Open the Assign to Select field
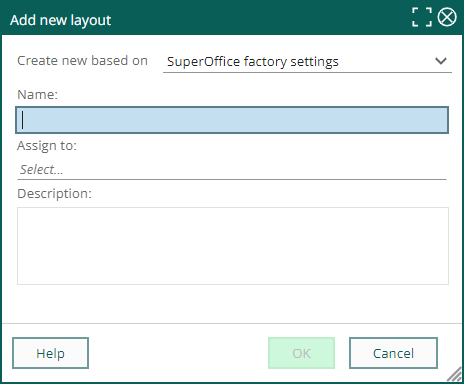The image size is (464, 384). (x=232, y=170)
